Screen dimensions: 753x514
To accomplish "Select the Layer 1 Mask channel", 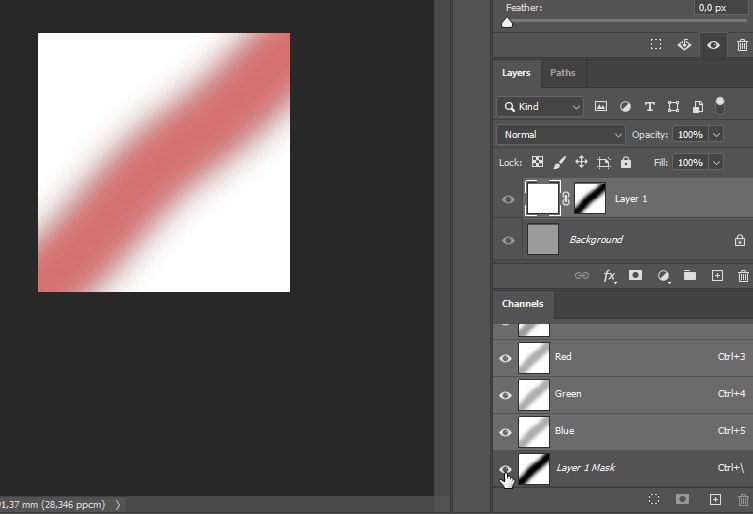I will point(623,468).
